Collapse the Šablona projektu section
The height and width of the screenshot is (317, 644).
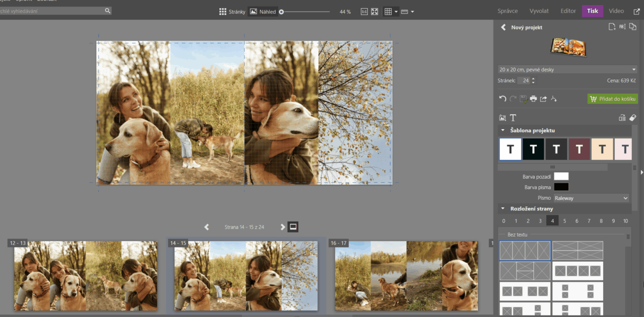pyautogui.click(x=503, y=130)
